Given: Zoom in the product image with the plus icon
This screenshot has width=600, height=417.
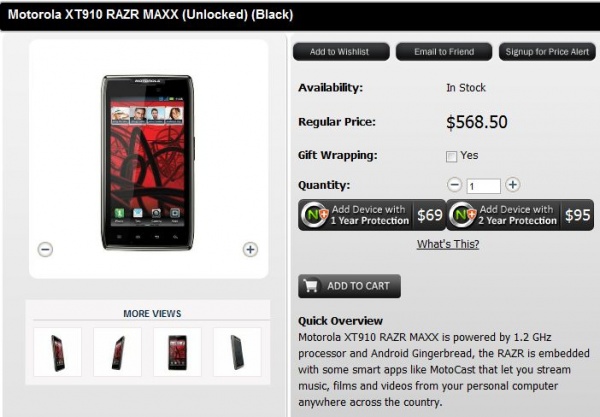Looking at the screenshot, I should click(250, 249).
